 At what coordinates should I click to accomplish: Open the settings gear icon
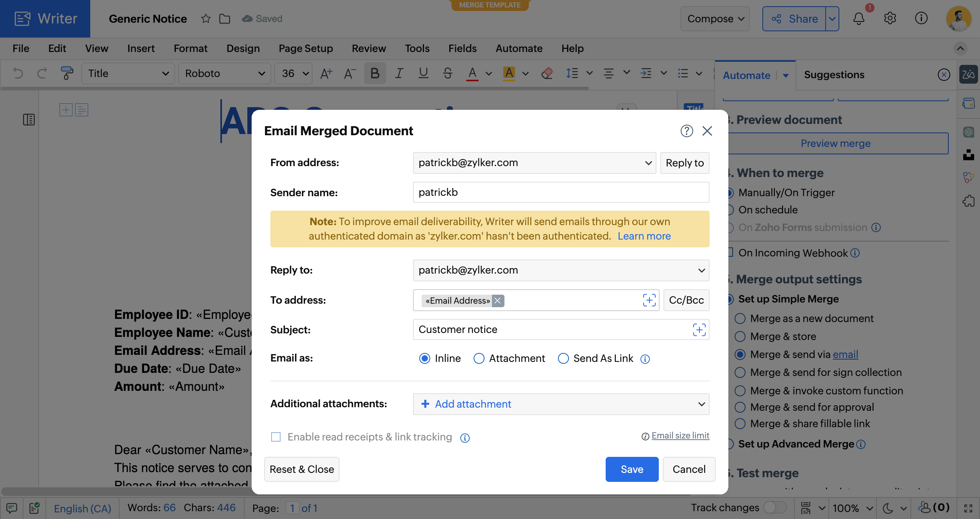click(890, 18)
